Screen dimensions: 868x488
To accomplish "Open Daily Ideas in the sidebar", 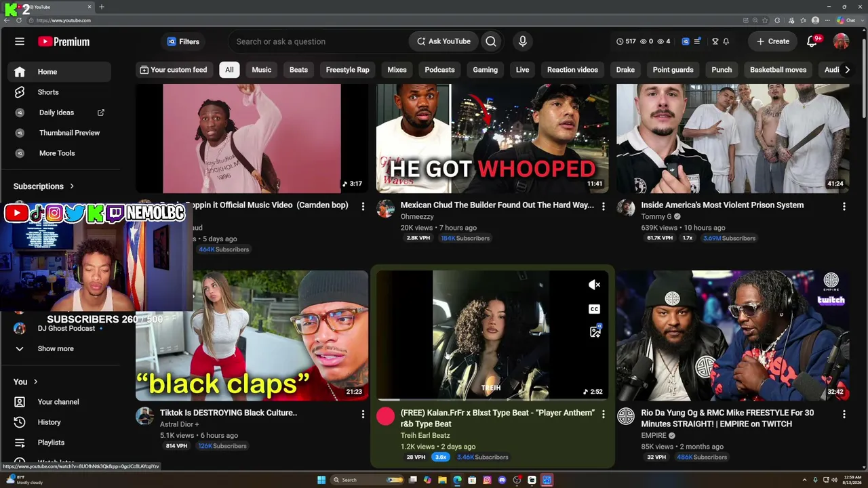I will (x=60, y=113).
